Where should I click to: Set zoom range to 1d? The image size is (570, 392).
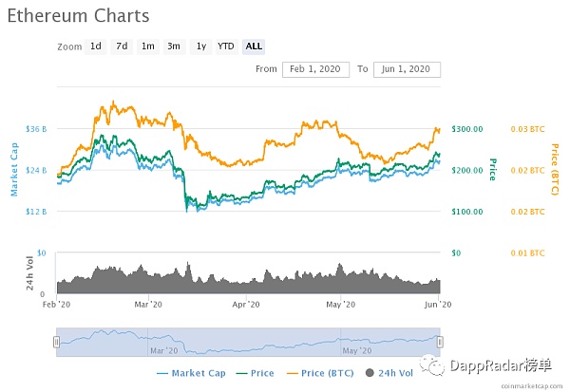96,46
